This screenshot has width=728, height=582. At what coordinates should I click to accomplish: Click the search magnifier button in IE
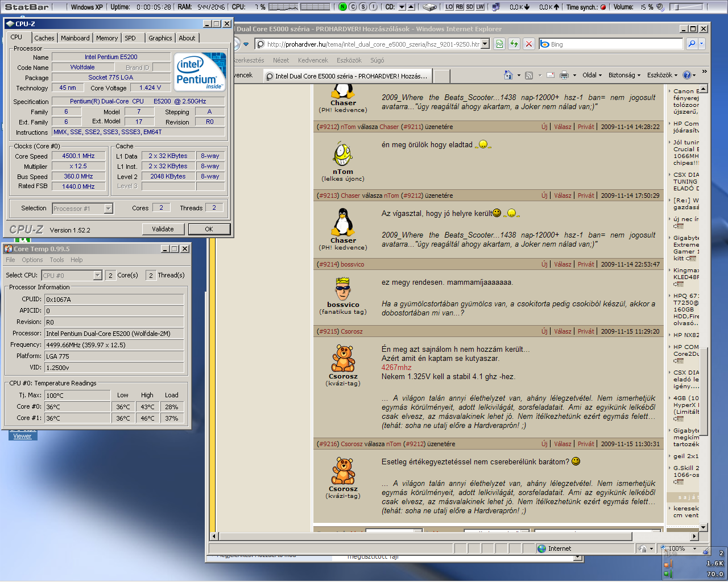coord(692,44)
